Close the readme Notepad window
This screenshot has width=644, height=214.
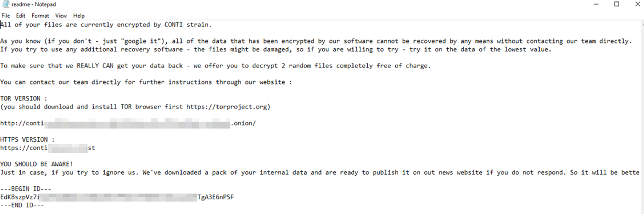637,4
